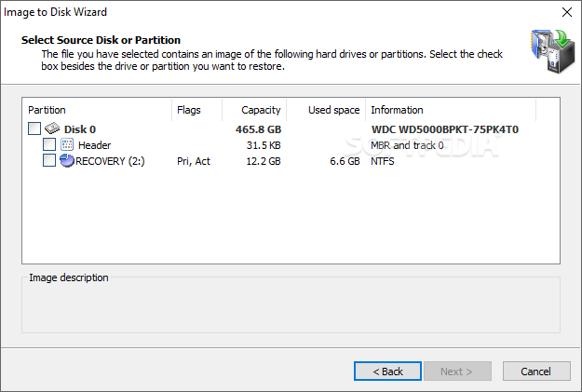Click the Header track icon

coord(67,144)
